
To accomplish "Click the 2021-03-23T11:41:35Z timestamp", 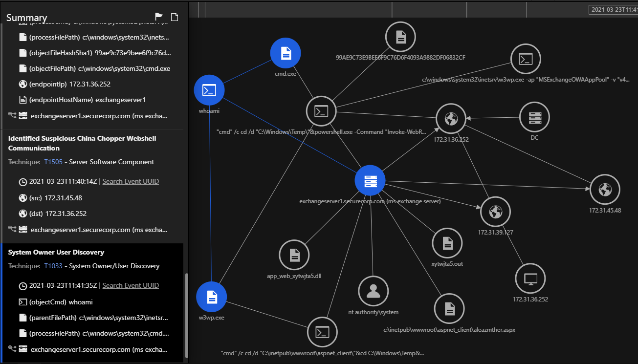I will [x=63, y=285].
